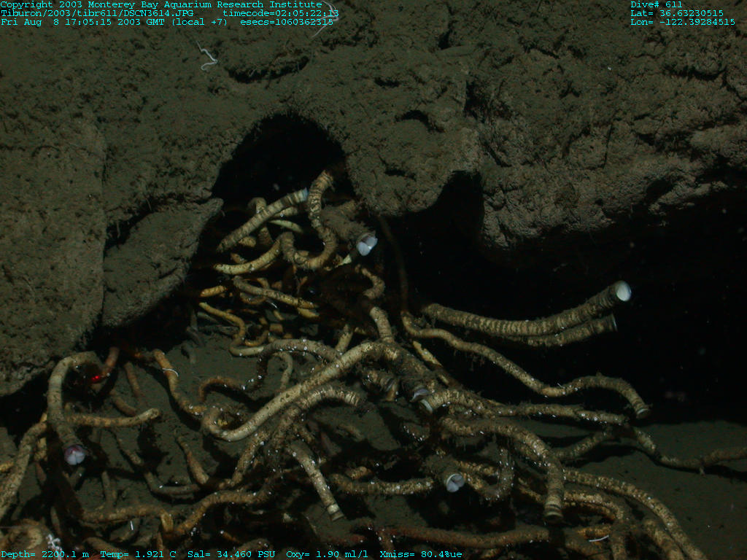
Task: Select the file path Tiburon/2003/tibr611/DSCN3614.JPG
Action: pos(97,13)
